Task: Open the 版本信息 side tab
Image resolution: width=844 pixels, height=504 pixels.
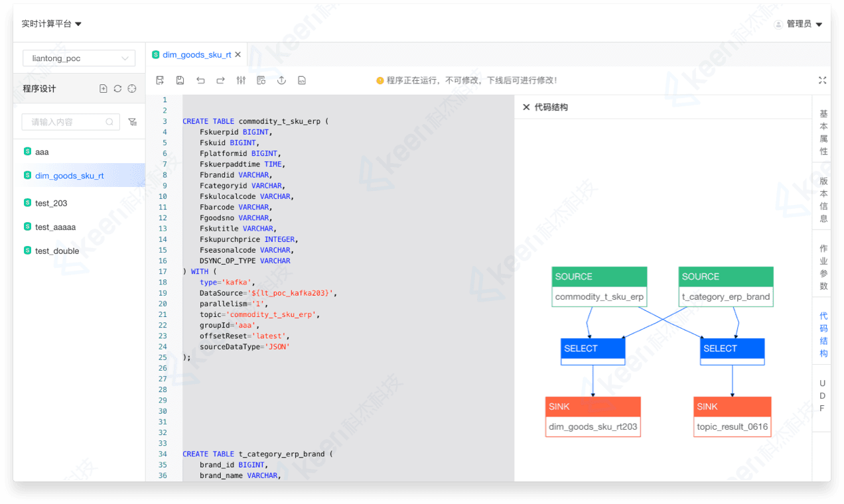Action: tap(823, 199)
